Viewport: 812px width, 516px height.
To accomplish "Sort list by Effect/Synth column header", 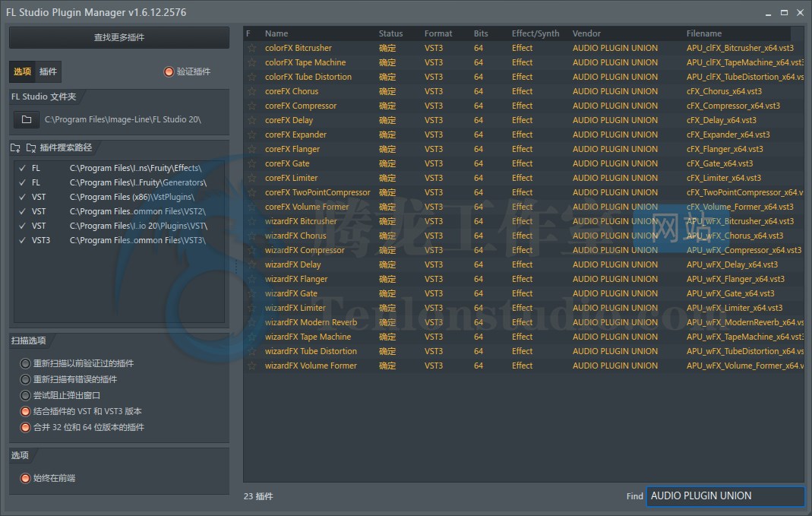I will (536, 33).
